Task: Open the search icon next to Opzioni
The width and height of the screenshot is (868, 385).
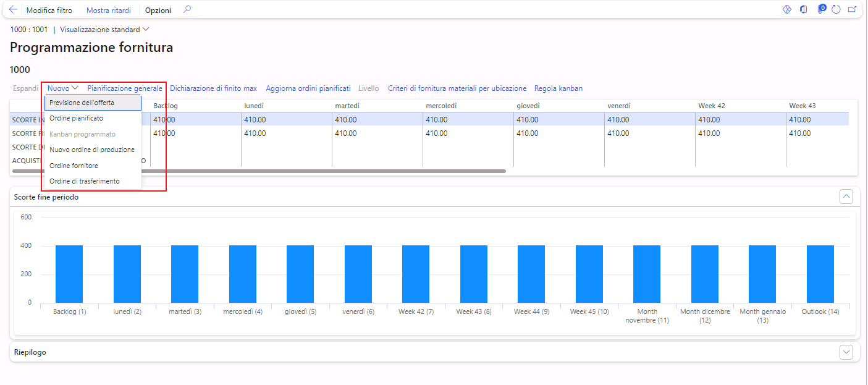Action: (187, 10)
